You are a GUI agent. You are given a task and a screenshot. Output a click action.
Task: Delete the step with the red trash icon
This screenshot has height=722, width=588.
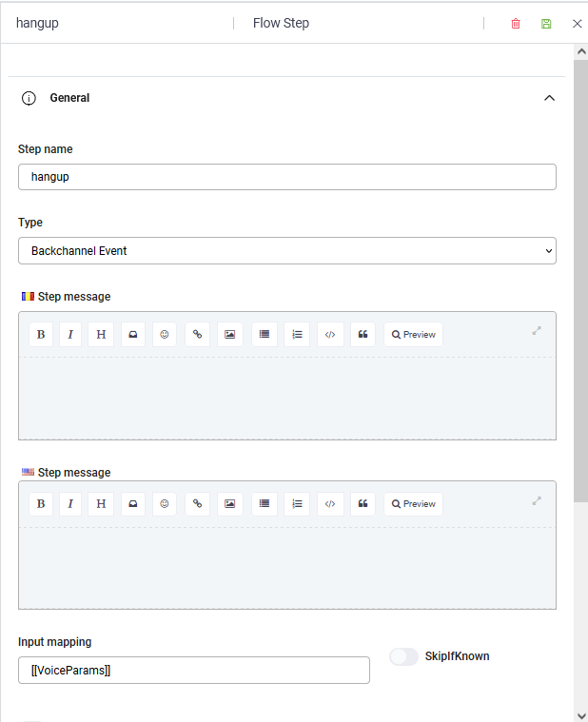click(x=516, y=24)
